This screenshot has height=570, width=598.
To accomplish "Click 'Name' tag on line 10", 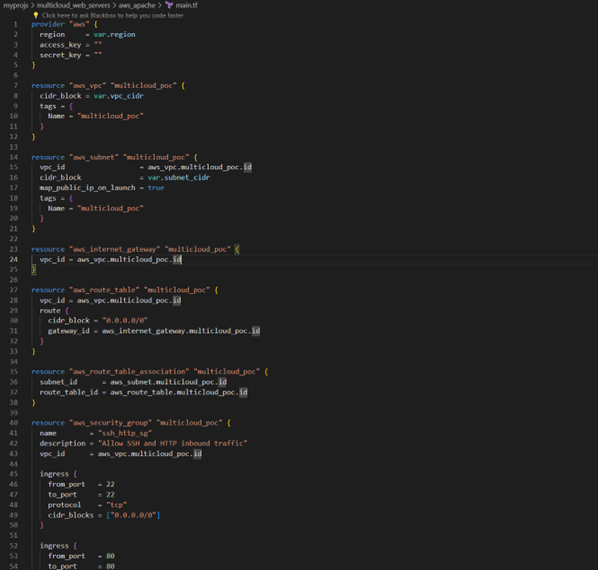I will point(56,116).
